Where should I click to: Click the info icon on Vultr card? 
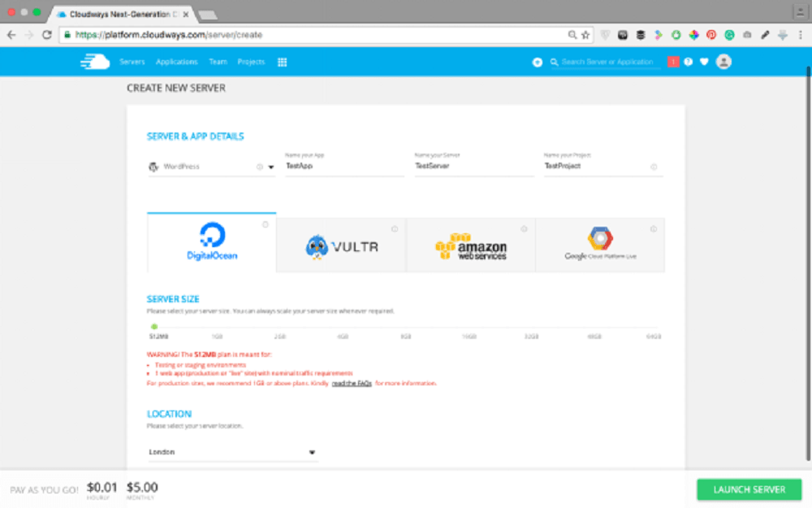coord(395,228)
